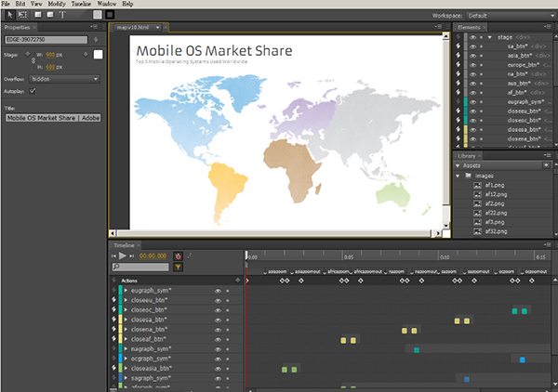
Task: Hide eugraph_sym layer in timeline
Action: 218,290
